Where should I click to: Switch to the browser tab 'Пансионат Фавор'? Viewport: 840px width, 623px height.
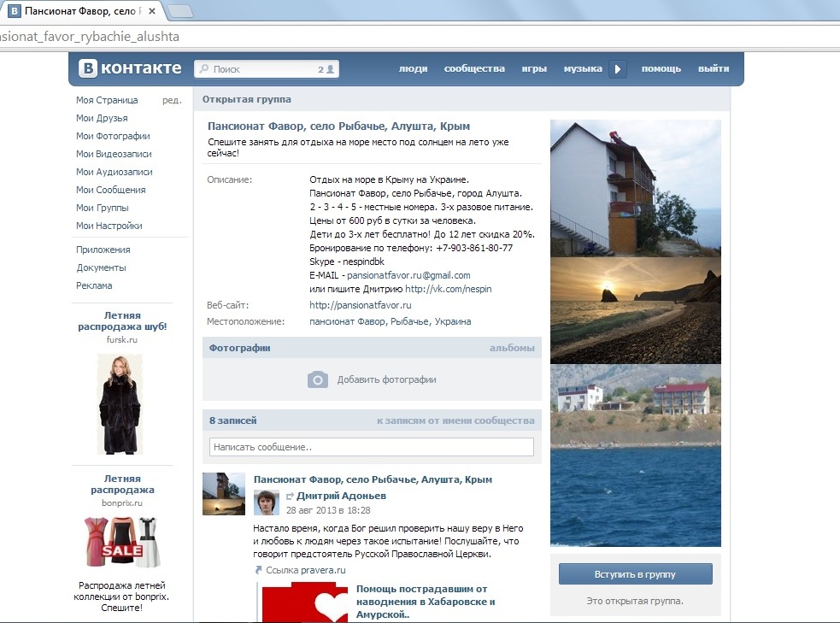(x=81, y=12)
